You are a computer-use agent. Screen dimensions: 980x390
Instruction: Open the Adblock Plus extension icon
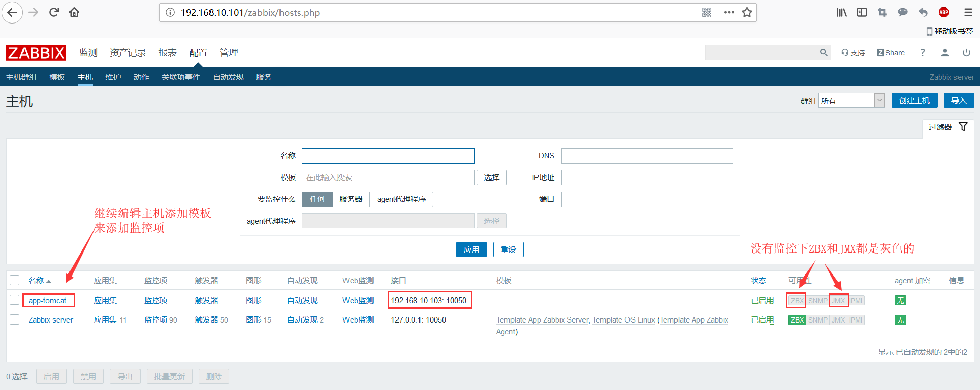pyautogui.click(x=944, y=12)
